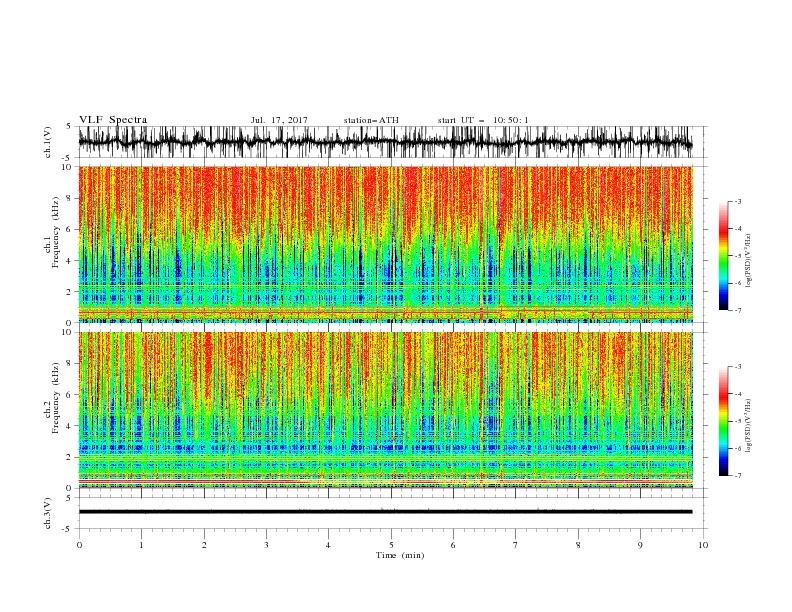792x612 pixels.
Task: Click the 'VLF Spectra' title text
Action: point(113,120)
